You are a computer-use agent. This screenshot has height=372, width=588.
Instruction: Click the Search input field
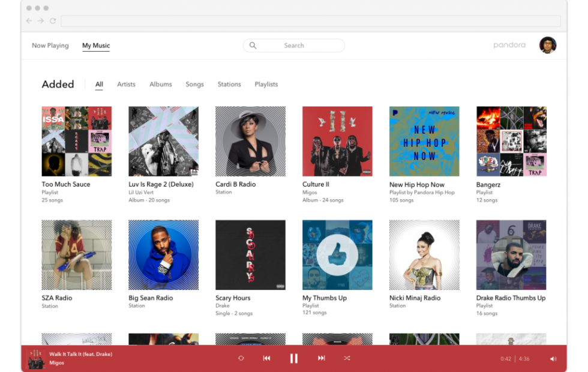coord(294,46)
